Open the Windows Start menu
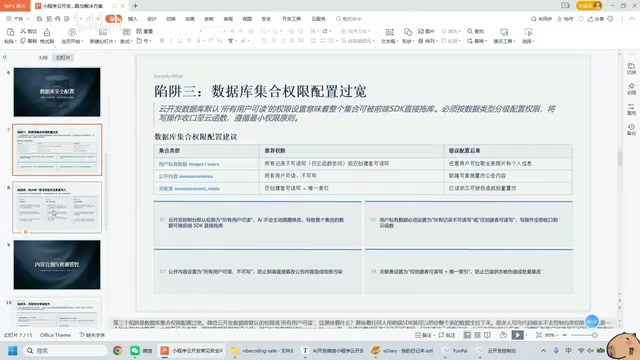Image resolution: width=640 pixels, height=360 pixels. coord(13,351)
